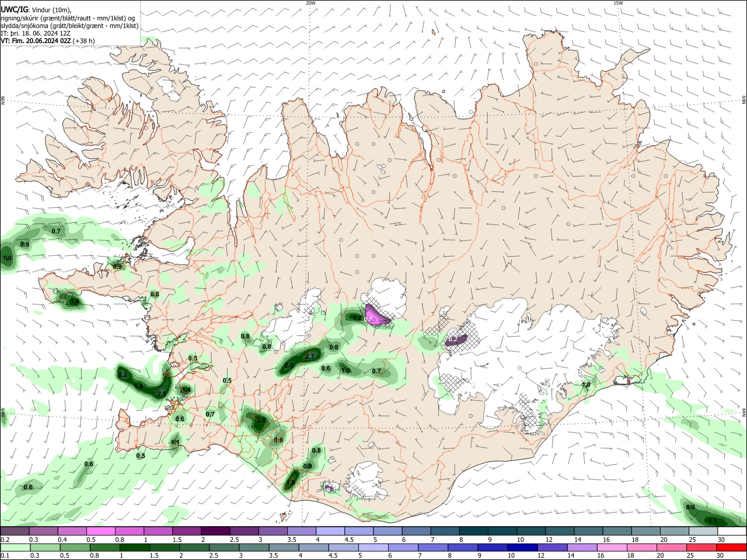Click the bright red swatch in the legend
Viewport: 747px width, 560px height.
click(x=731, y=547)
